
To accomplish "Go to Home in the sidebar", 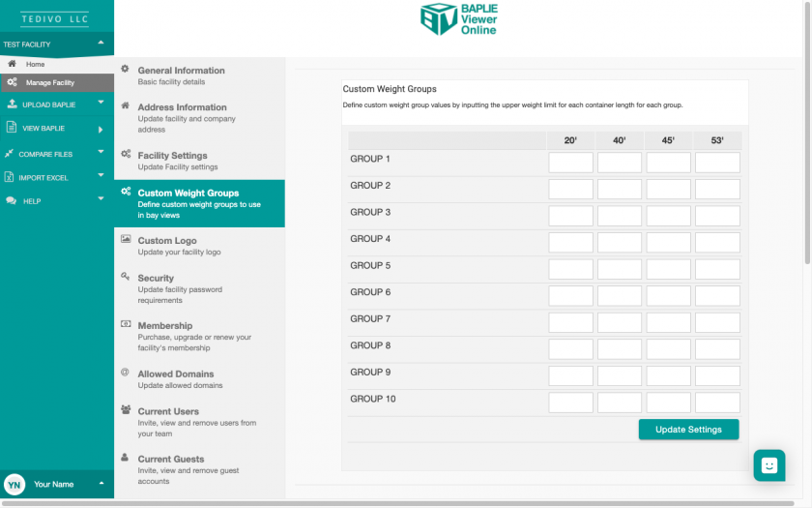I will click(57, 64).
